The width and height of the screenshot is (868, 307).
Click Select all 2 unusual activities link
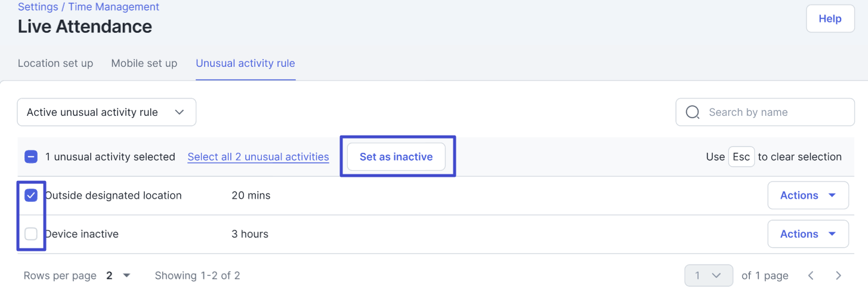point(258,157)
